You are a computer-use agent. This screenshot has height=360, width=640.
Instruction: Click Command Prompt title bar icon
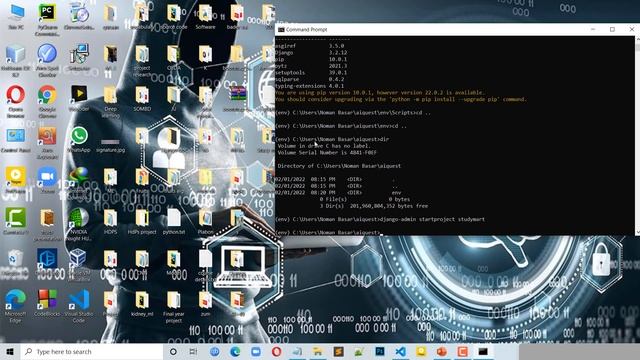coord(281,29)
